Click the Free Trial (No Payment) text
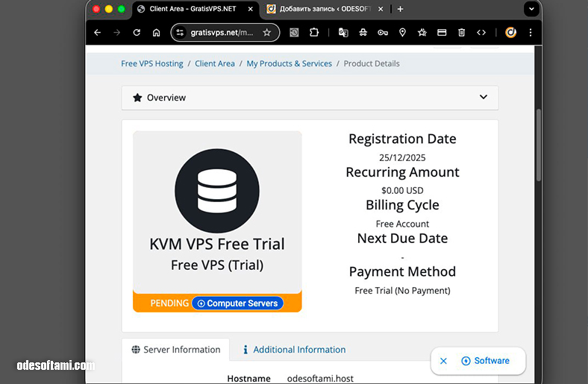 (x=402, y=290)
